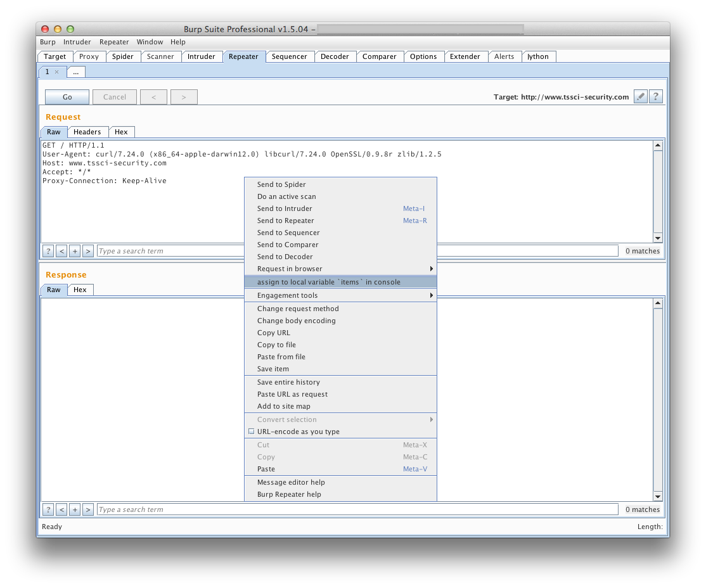The image size is (706, 588).
Task: Switch to the Sequencer tab
Action: coord(289,56)
